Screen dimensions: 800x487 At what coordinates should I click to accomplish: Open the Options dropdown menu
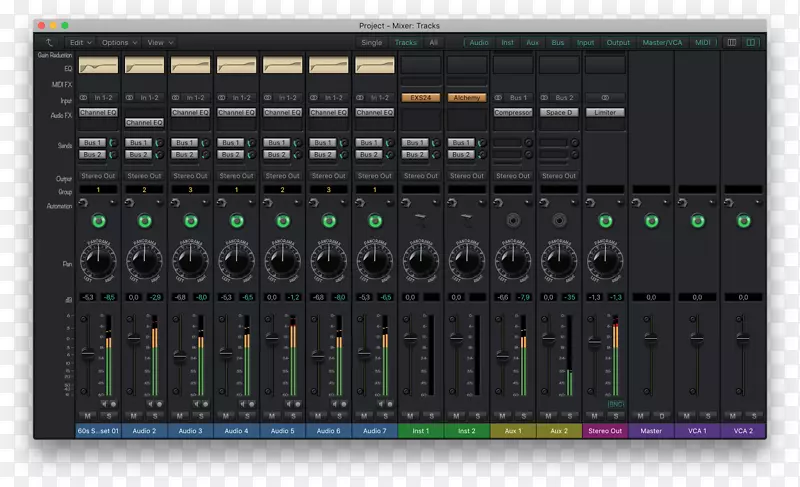(x=119, y=43)
